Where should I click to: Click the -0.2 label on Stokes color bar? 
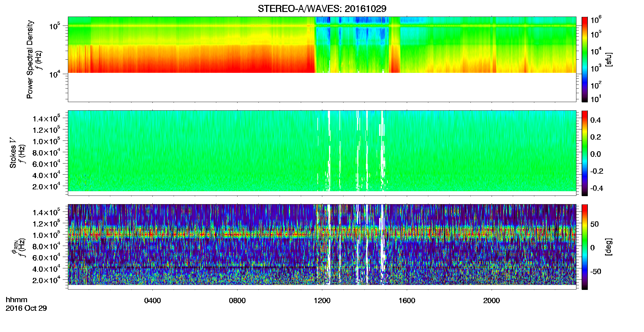(x=596, y=171)
